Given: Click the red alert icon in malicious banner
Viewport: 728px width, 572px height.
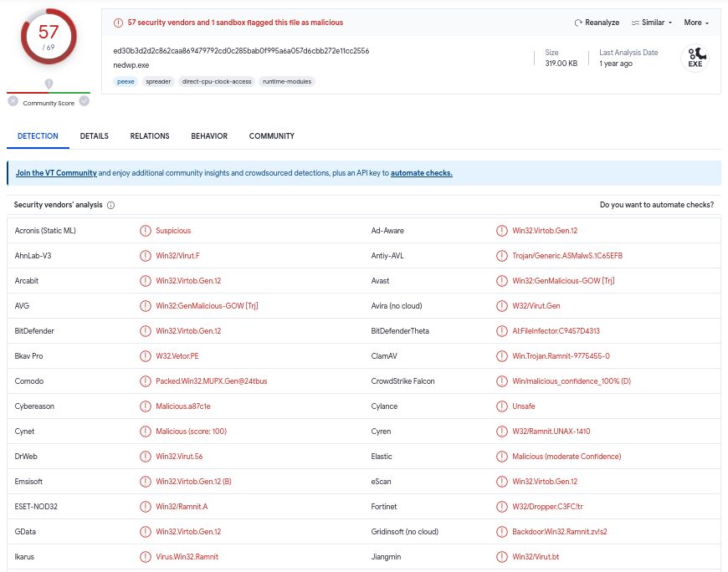Looking at the screenshot, I should pos(119,23).
